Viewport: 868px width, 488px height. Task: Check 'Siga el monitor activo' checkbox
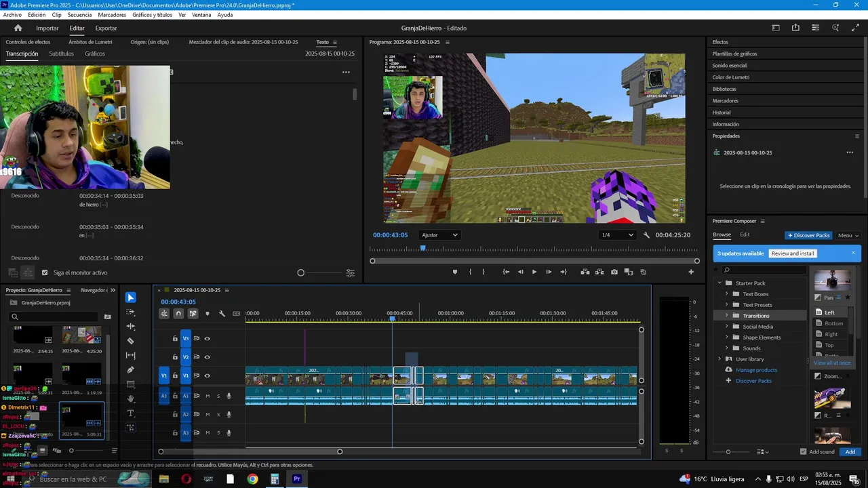click(45, 272)
